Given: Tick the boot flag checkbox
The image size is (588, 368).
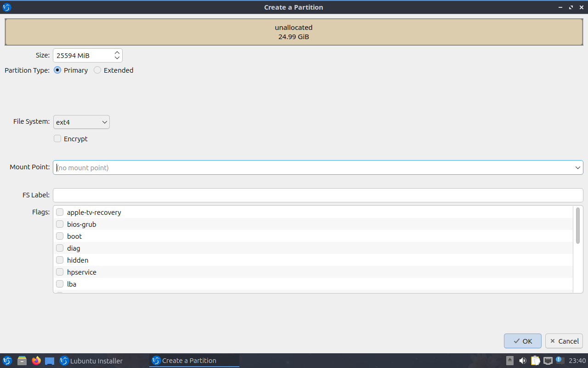Looking at the screenshot, I should point(60,236).
